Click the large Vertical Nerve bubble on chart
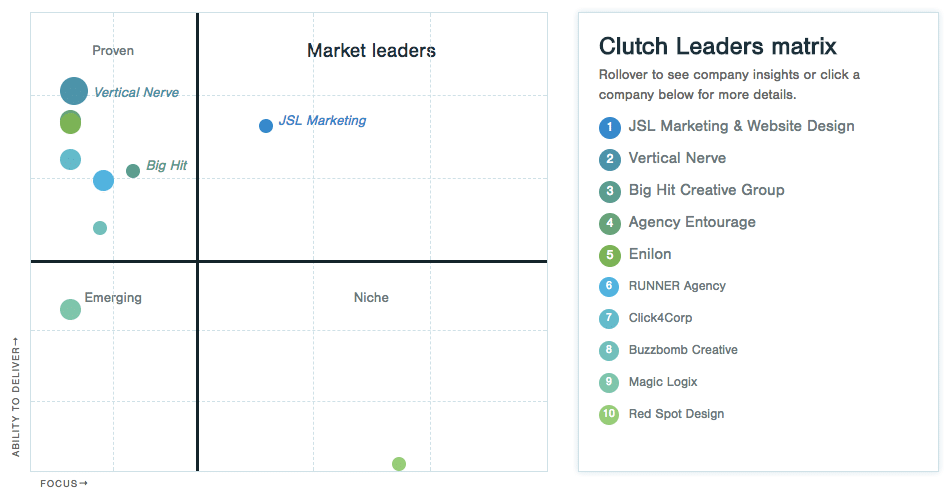 74,91
